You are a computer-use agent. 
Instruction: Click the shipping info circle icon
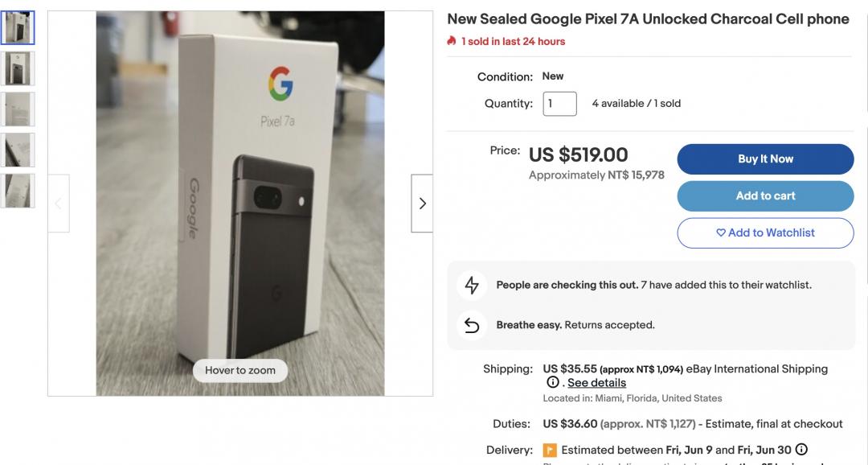tap(552, 382)
